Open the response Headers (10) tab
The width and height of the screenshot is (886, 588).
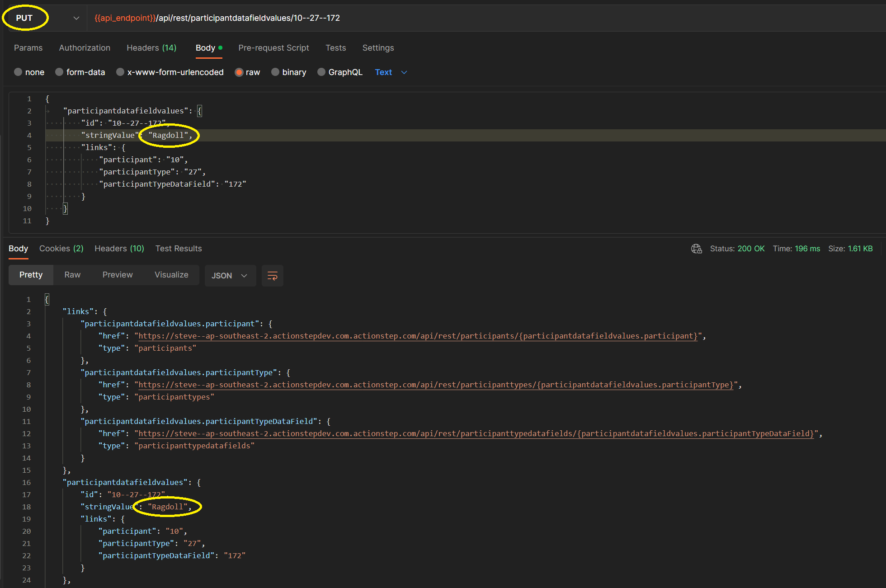tap(119, 249)
